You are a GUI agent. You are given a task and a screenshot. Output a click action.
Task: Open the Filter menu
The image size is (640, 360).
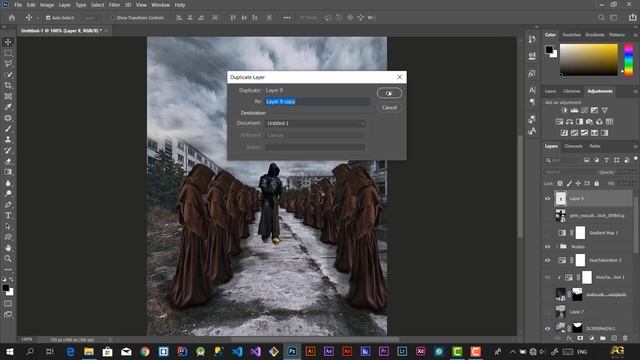tap(114, 5)
